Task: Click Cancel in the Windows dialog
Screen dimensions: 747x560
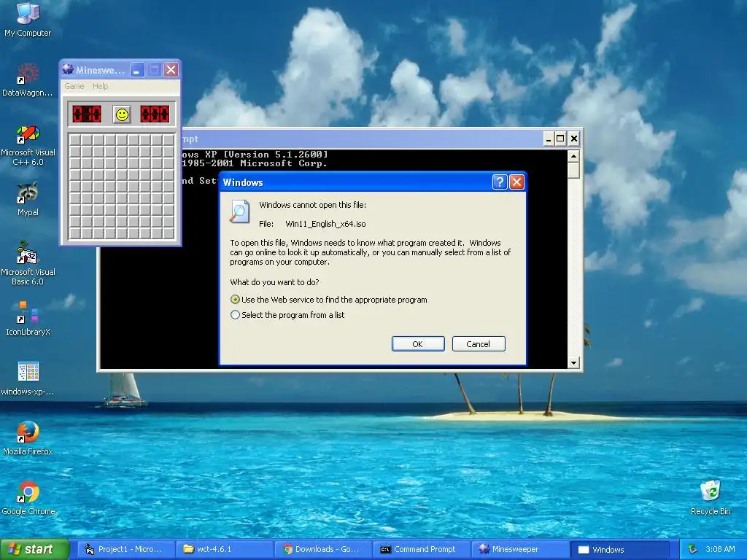Action: coord(479,344)
